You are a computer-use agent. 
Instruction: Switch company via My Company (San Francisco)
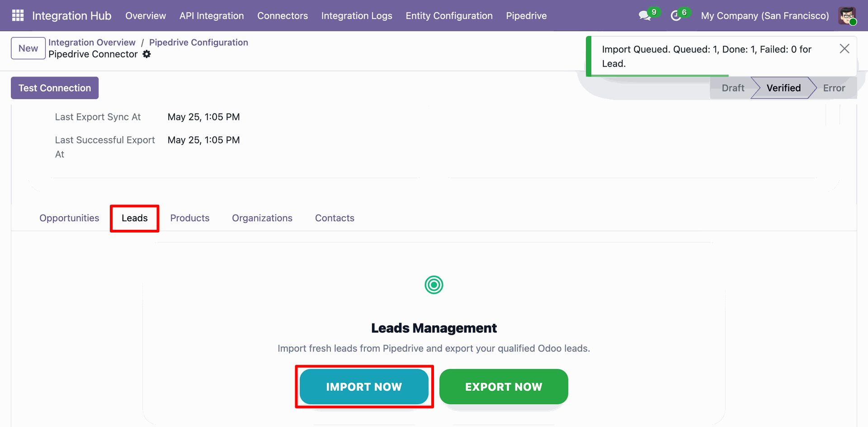(x=765, y=16)
